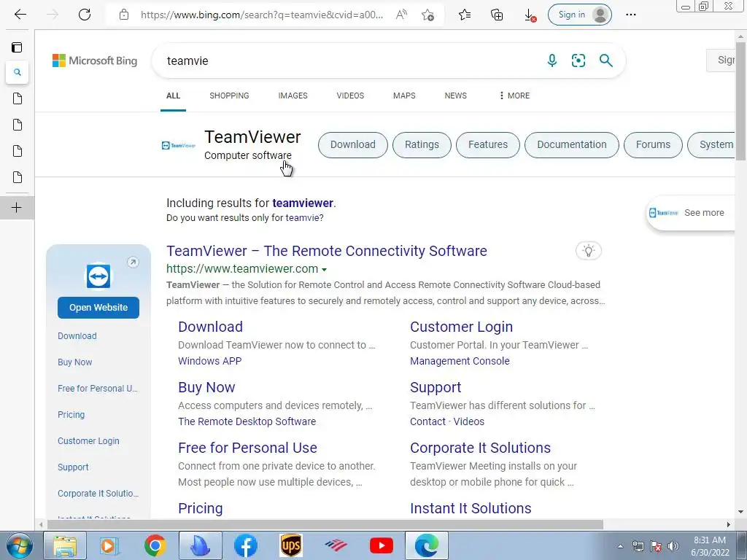Switch to IMAGES results tab
747x560 pixels.
293,96
